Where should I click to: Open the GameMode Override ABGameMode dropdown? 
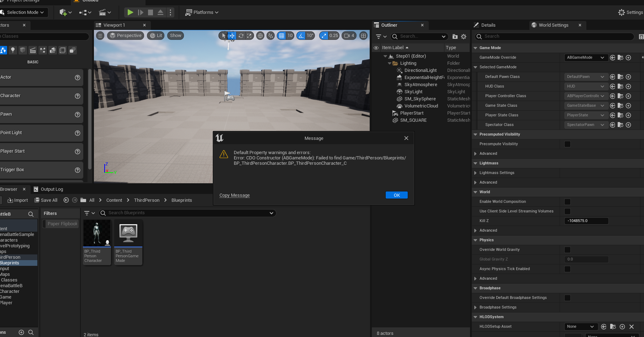pyautogui.click(x=585, y=58)
